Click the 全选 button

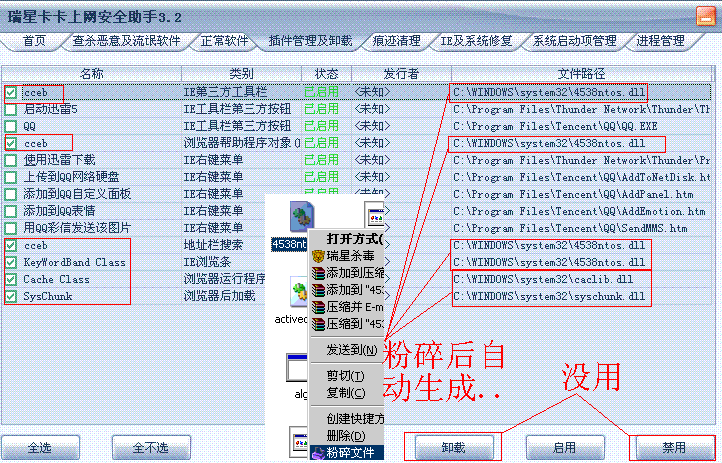pyautogui.click(x=40, y=447)
